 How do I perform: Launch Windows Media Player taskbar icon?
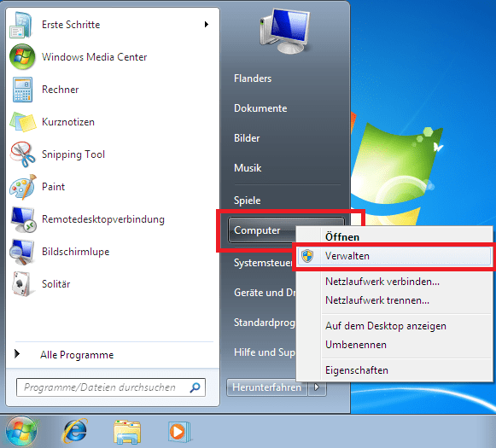(179, 432)
